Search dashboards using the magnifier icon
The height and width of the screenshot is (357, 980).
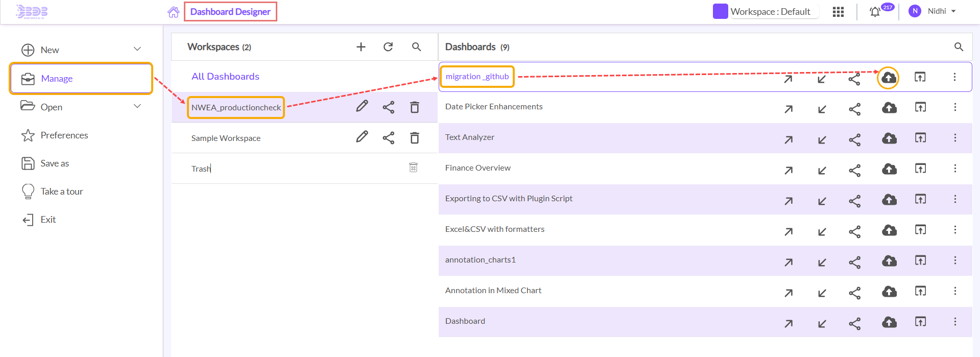tap(959, 47)
